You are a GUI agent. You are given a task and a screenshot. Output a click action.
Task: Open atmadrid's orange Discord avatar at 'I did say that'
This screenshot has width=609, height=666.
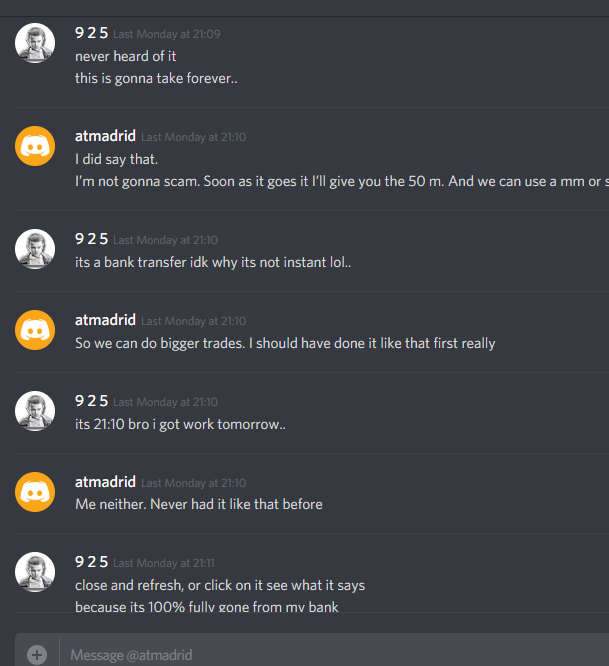click(x=35, y=146)
